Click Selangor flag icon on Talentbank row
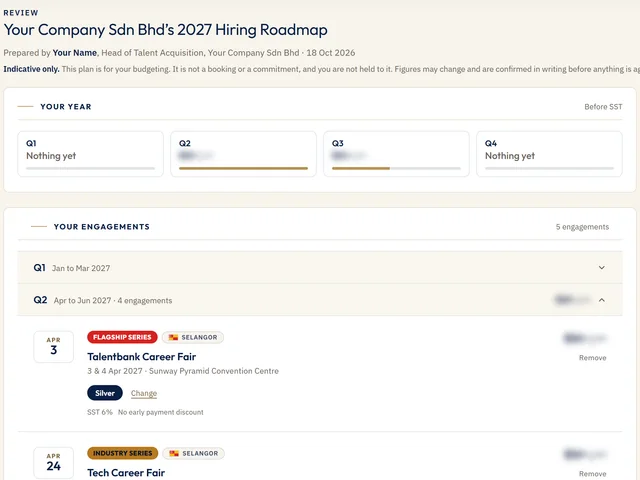 (x=173, y=337)
